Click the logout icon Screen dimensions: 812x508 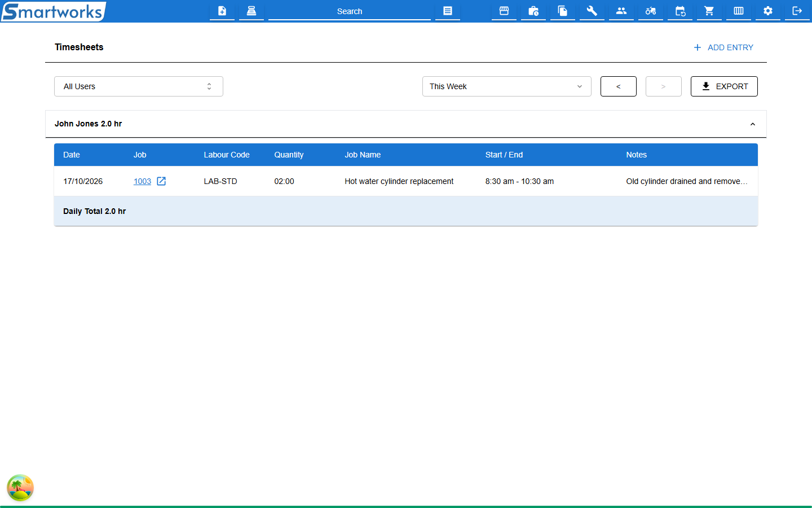[x=797, y=11]
